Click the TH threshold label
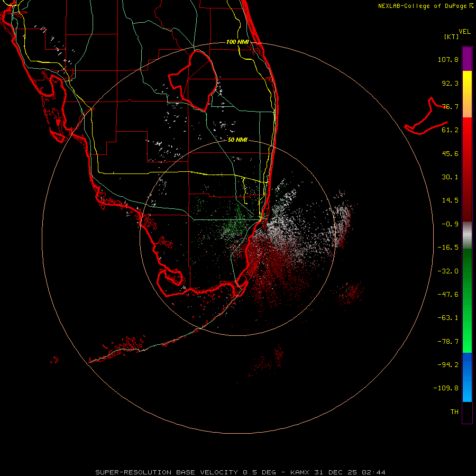 [x=454, y=412]
